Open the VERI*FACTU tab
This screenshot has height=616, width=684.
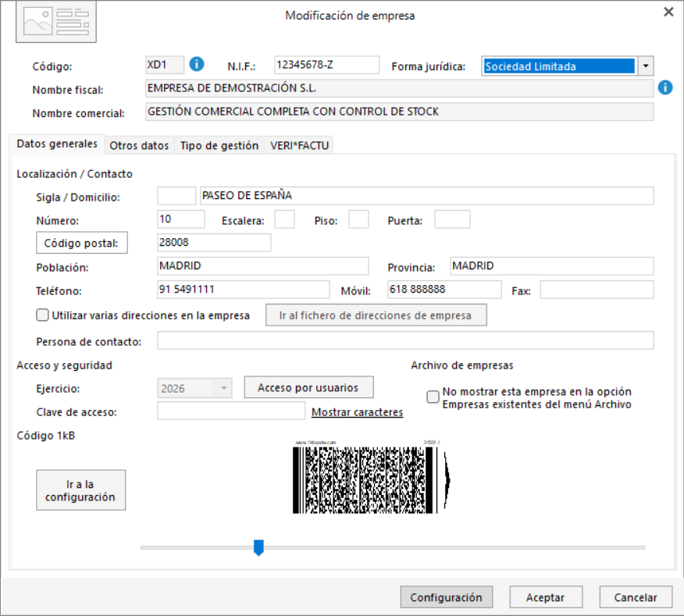pos(299,145)
